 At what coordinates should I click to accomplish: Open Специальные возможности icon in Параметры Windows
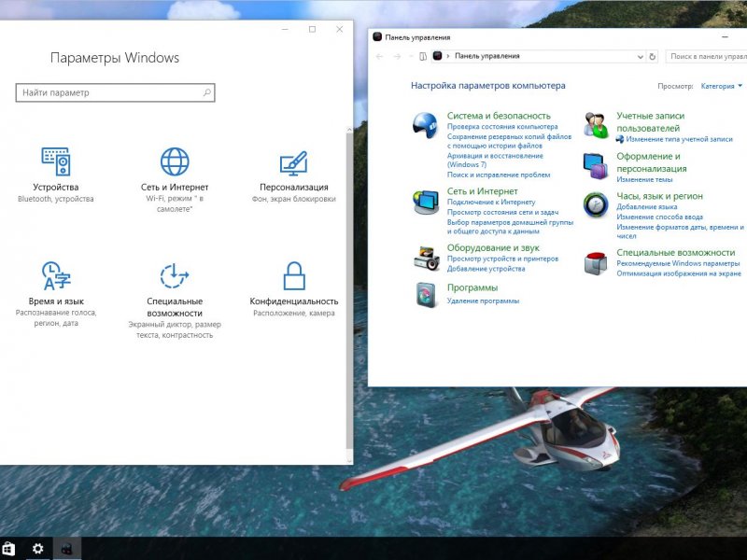(x=175, y=275)
